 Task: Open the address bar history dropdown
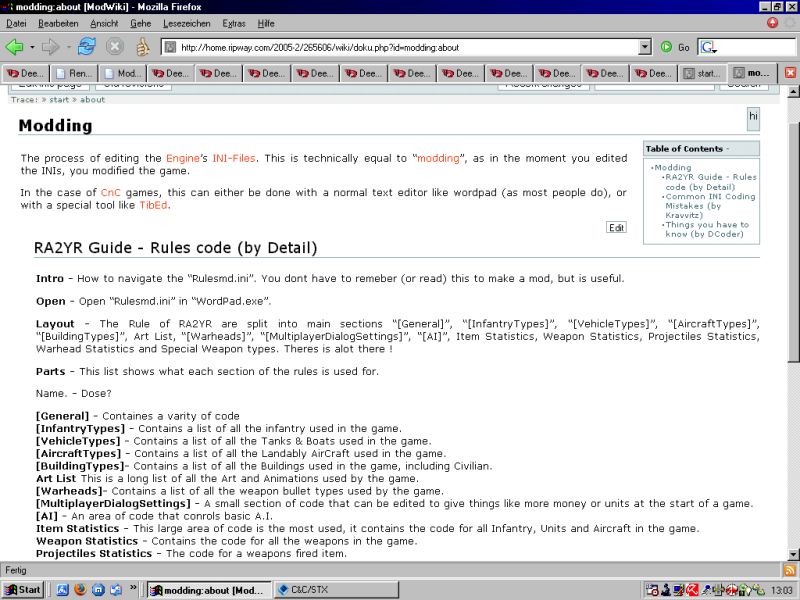click(x=645, y=47)
